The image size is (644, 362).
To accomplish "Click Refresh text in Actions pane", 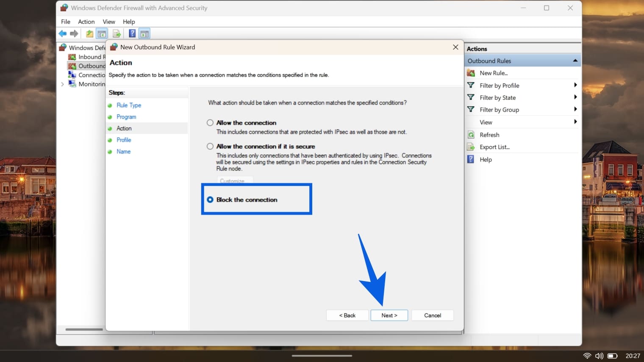I will [489, 135].
